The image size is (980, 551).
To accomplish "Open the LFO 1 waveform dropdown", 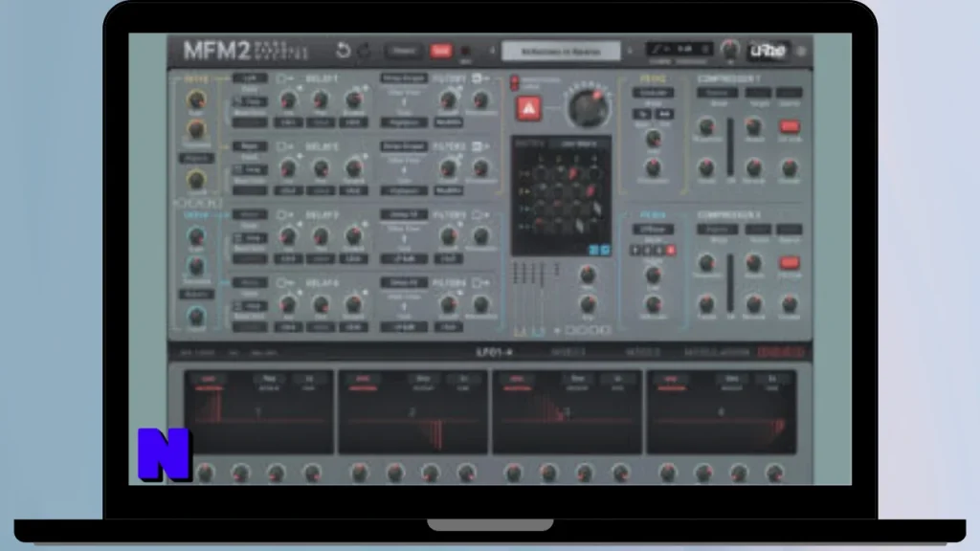I will coord(269,379).
